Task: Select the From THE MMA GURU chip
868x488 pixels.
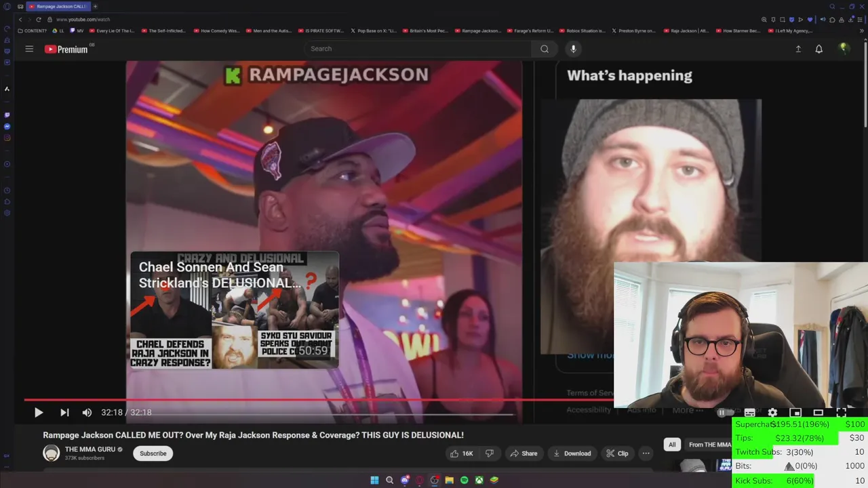Action: click(709, 445)
